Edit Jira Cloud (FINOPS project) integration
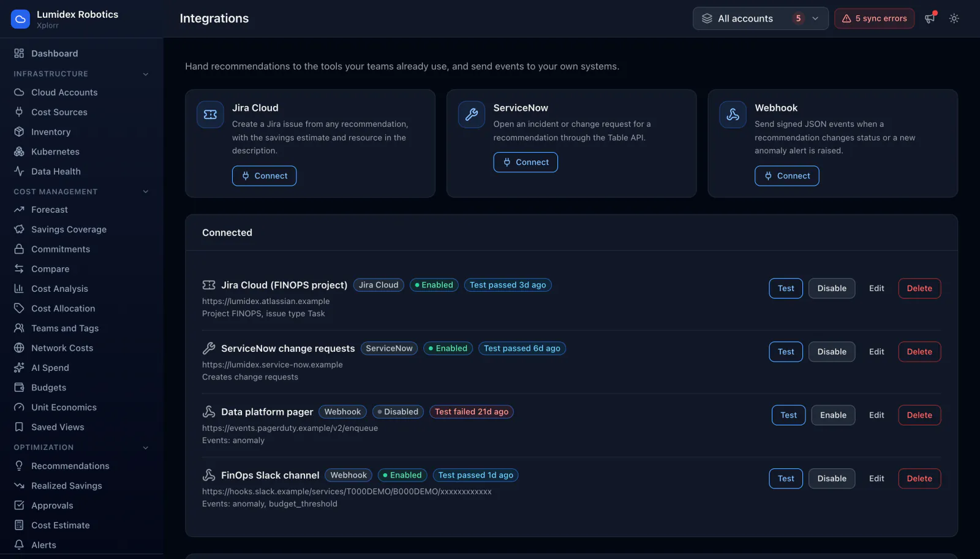The width and height of the screenshot is (980, 559). pos(876,289)
